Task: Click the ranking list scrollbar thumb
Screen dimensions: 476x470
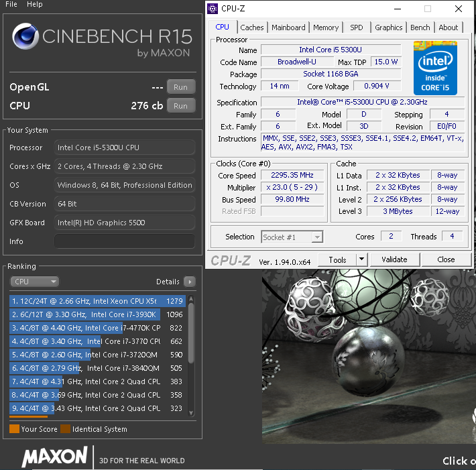Action: 191,333
